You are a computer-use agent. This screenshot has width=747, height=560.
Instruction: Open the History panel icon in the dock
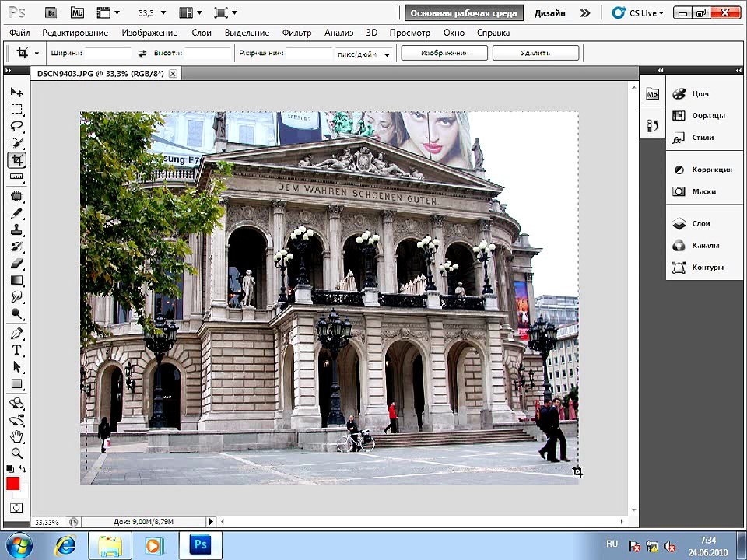pyautogui.click(x=652, y=126)
